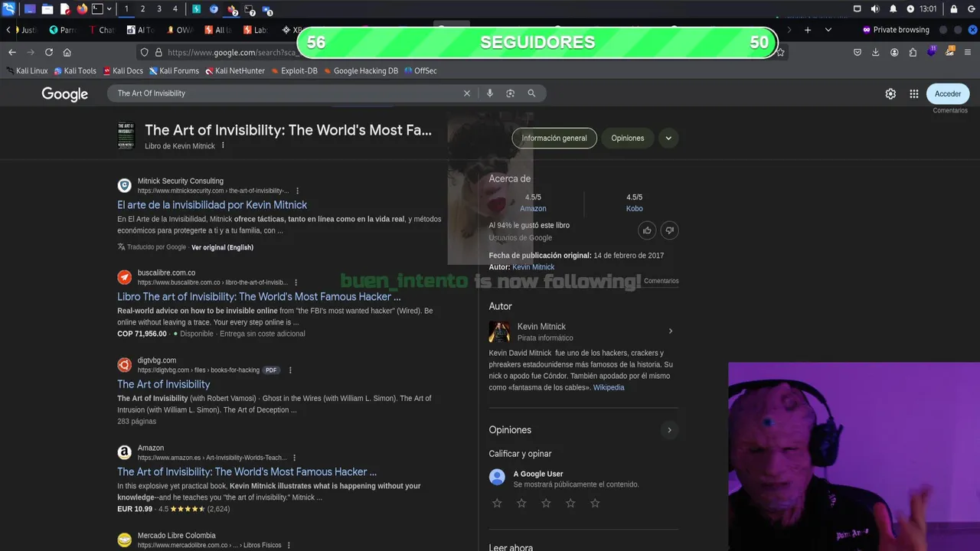Open a new browser tab
Screen dimensions: 980x551
(x=807, y=30)
